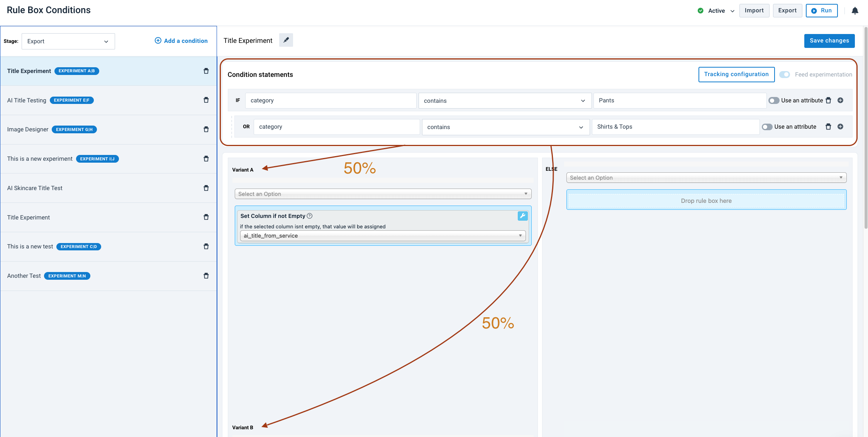Click the green Active status icon
868x437 pixels.
click(x=700, y=11)
